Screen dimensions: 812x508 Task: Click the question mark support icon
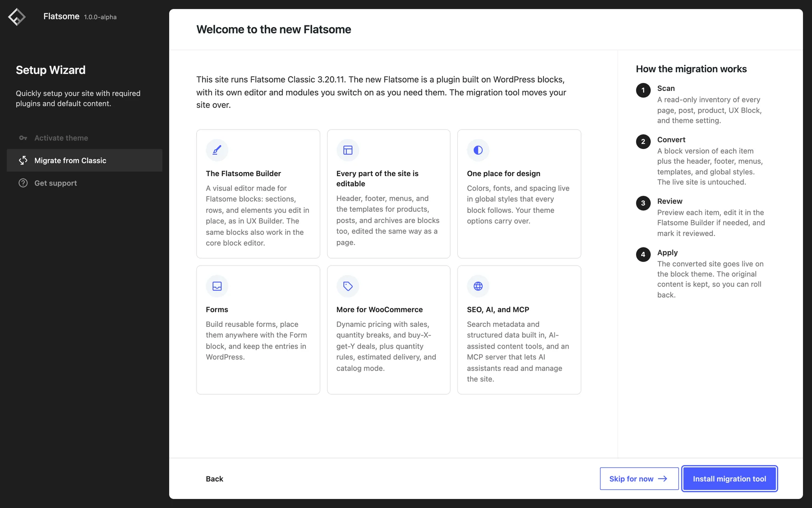(x=23, y=183)
